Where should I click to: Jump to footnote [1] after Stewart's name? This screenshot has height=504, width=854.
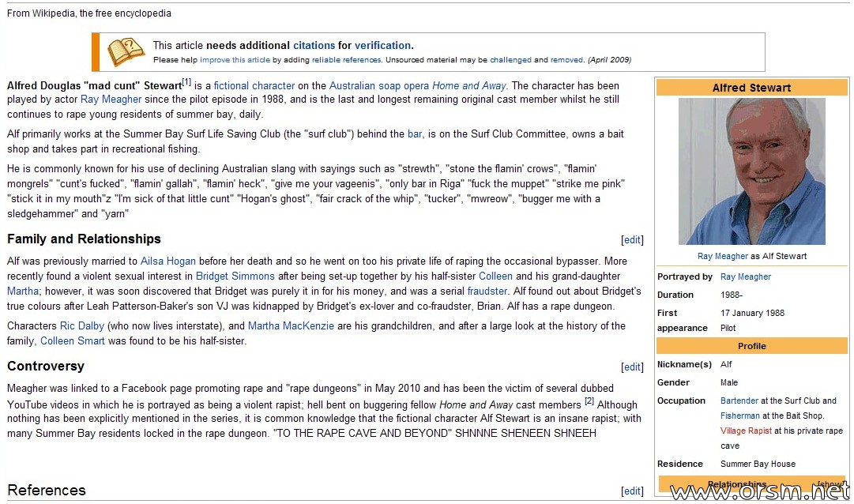186,83
